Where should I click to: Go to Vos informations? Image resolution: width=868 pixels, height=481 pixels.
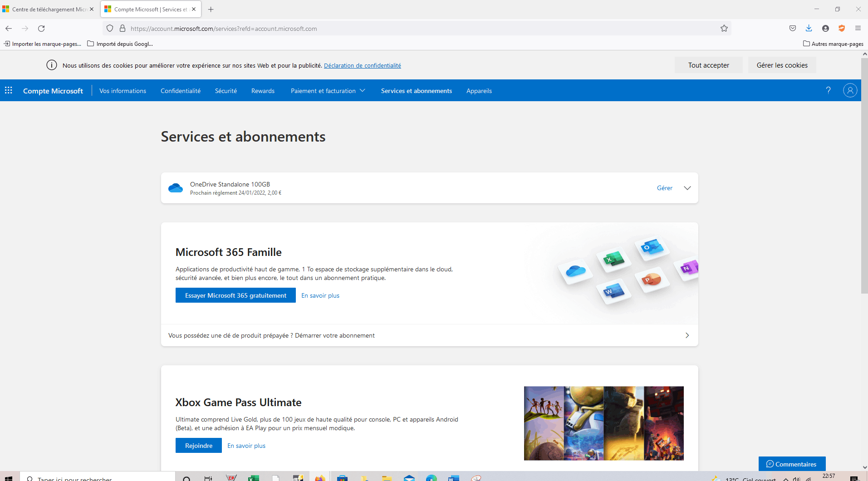(123, 91)
